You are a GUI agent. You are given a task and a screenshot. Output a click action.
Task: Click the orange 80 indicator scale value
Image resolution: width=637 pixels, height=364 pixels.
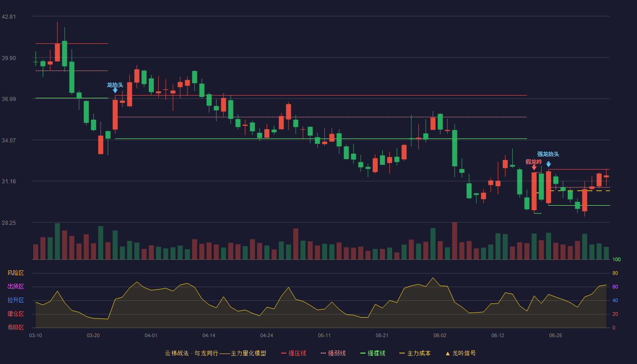tap(615, 273)
